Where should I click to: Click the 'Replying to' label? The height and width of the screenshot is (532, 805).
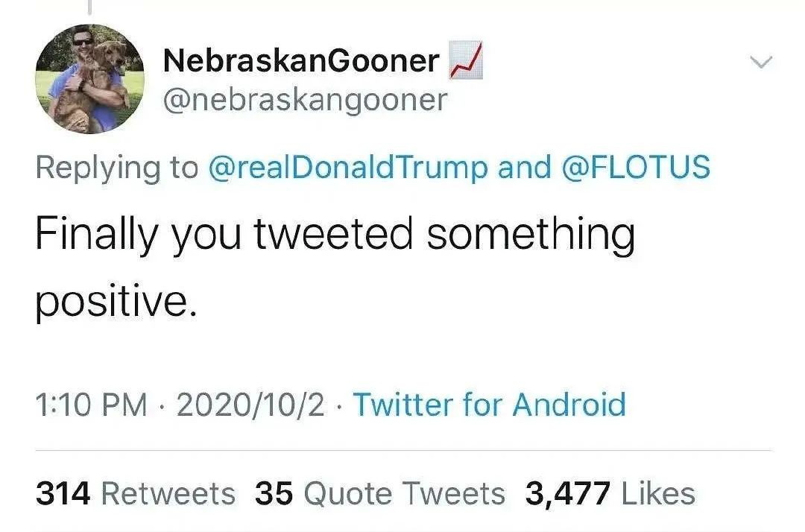116,167
